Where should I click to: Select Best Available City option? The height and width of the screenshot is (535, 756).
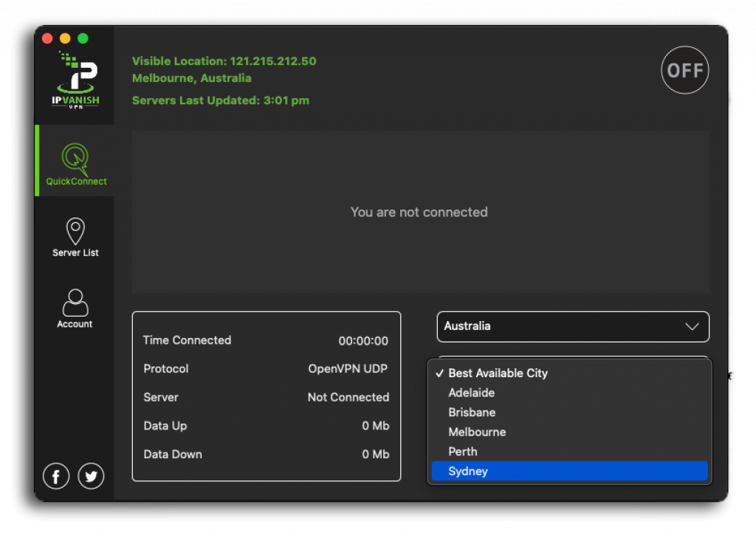click(569, 373)
